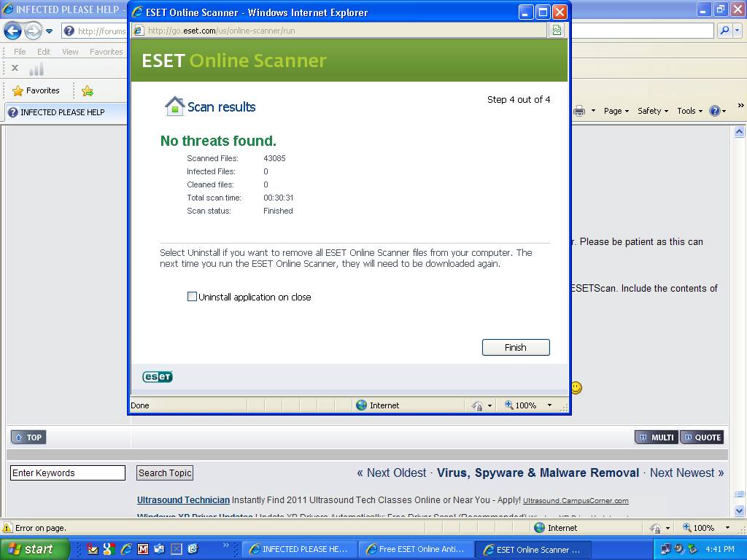Open zoom level dropdown in ESET window status bar
Screen dimensions: 747x560
tap(549, 405)
